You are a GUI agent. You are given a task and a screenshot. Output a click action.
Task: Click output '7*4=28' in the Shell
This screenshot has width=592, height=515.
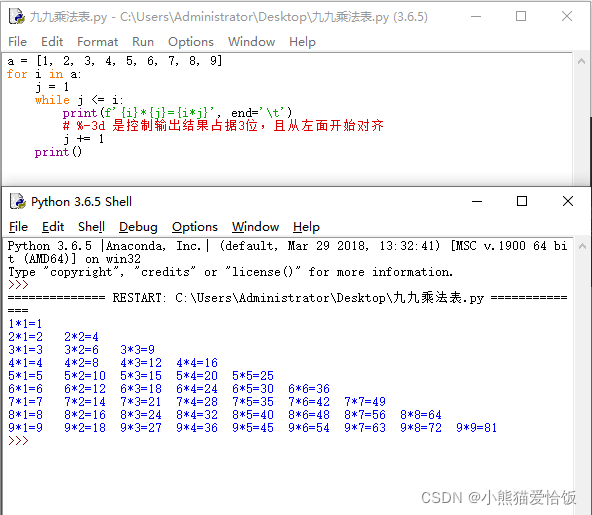197,401
